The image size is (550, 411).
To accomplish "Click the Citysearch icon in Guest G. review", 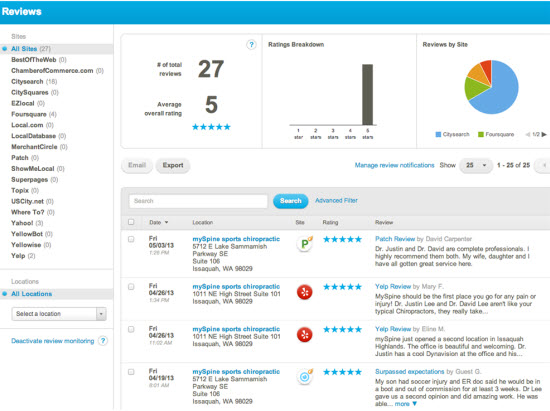I will [x=305, y=377].
